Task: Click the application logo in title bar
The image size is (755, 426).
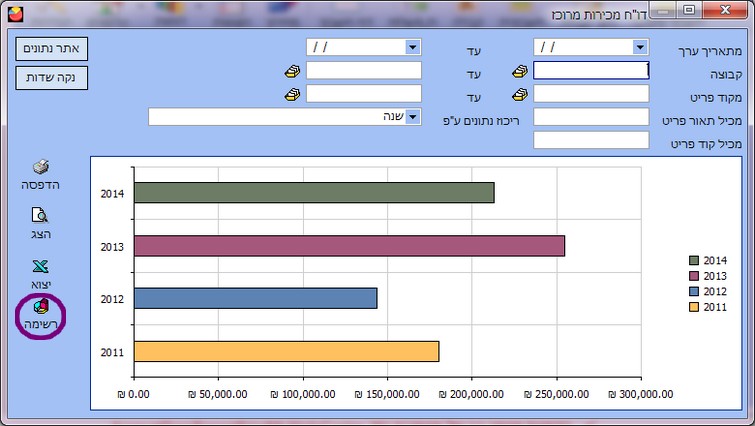Action: [11, 13]
